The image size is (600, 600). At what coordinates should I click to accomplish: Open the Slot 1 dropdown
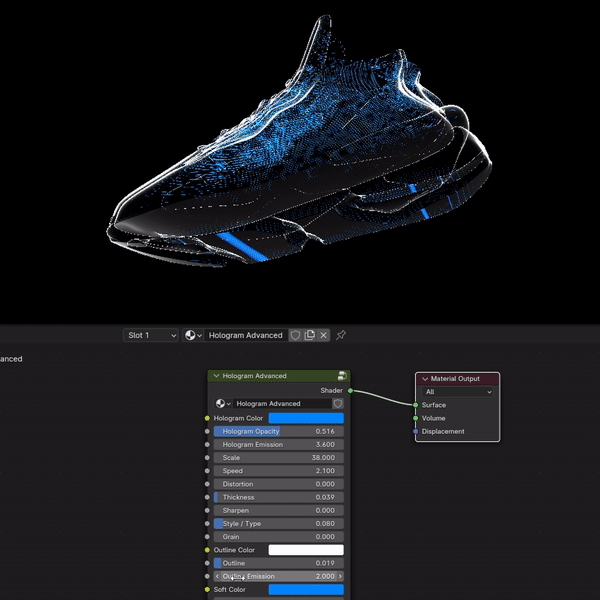pyautogui.click(x=151, y=335)
